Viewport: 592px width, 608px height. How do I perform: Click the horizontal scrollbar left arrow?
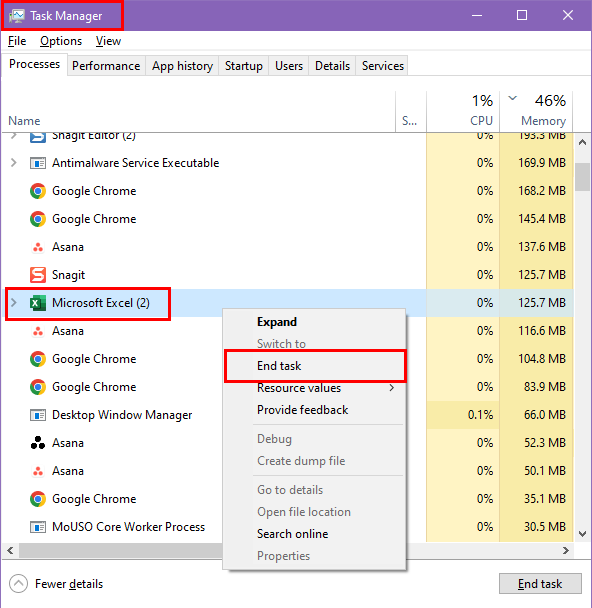pos(10,550)
